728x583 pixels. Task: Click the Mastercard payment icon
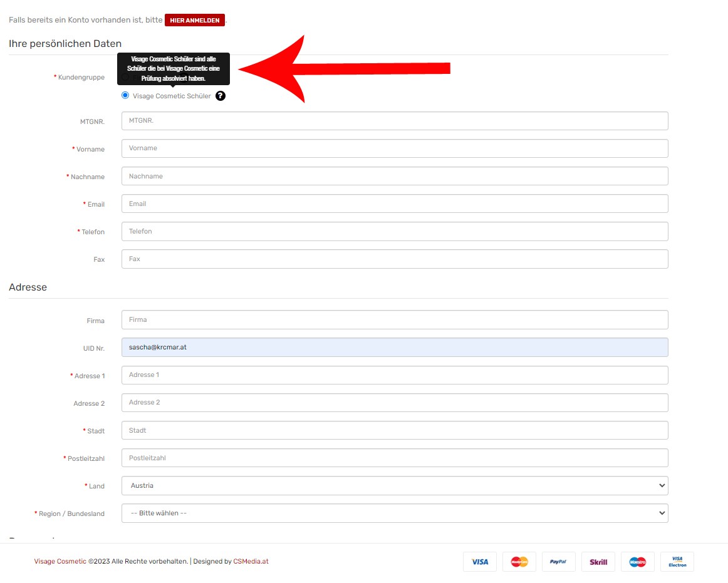(519, 562)
